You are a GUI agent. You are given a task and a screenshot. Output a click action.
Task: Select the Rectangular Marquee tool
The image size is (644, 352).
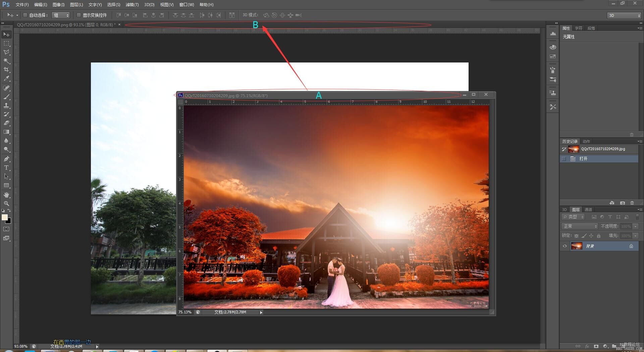[x=6, y=43]
